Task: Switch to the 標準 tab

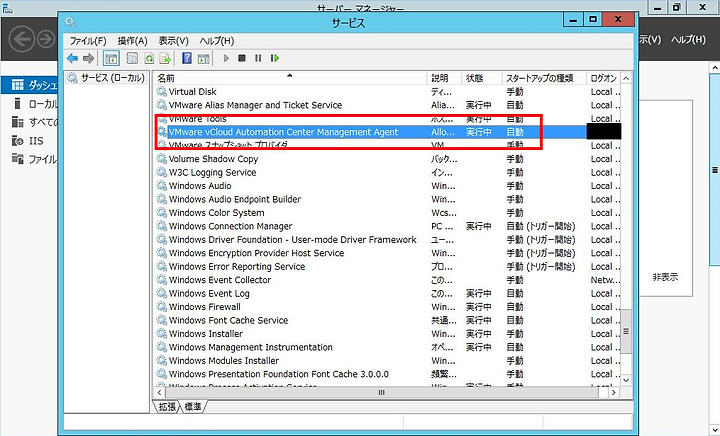Action: (x=193, y=407)
